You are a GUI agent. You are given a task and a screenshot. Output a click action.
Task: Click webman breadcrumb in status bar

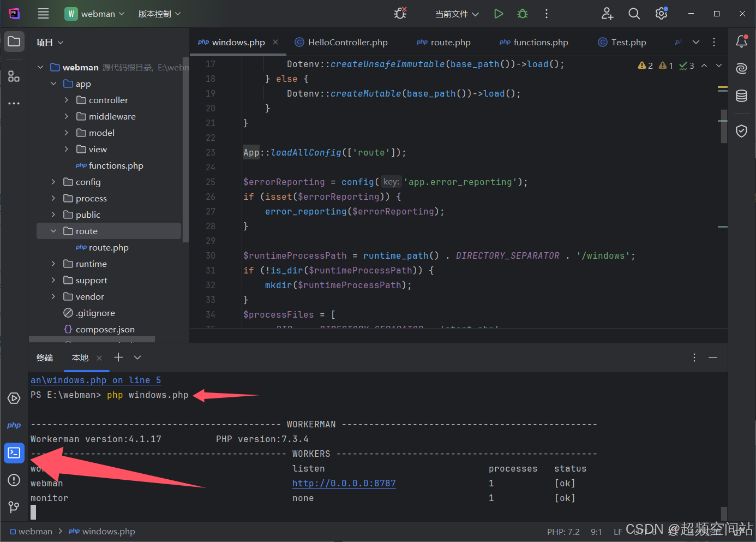[31, 532]
